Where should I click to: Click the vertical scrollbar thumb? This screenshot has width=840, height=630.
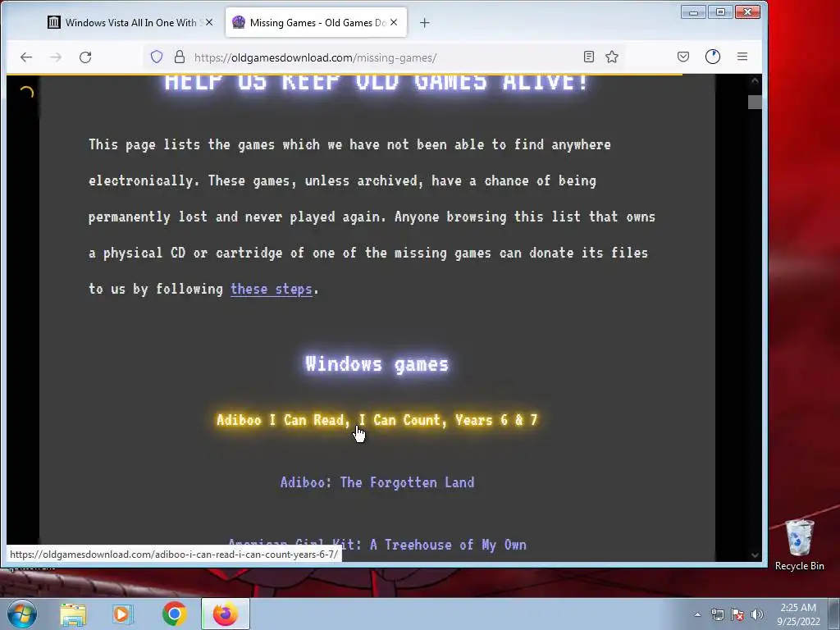tap(755, 102)
